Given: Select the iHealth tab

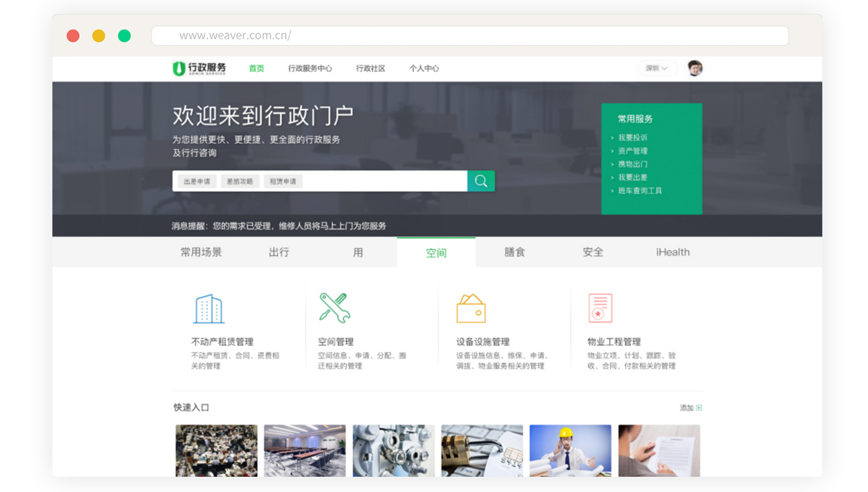Looking at the screenshot, I should coord(672,252).
